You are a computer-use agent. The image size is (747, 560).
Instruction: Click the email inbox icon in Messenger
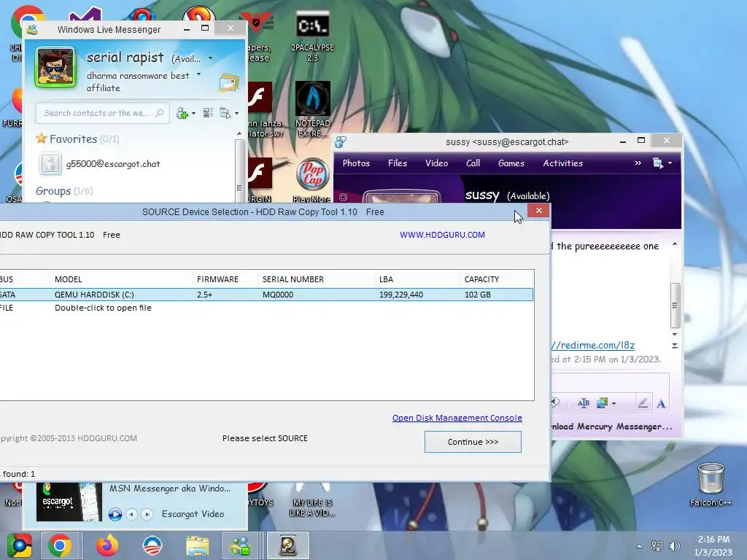tap(228, 82)
